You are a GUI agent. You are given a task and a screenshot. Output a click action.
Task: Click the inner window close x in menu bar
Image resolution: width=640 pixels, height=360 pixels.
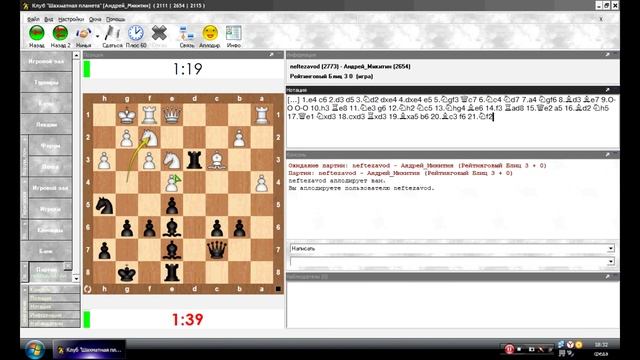point(601,19)
